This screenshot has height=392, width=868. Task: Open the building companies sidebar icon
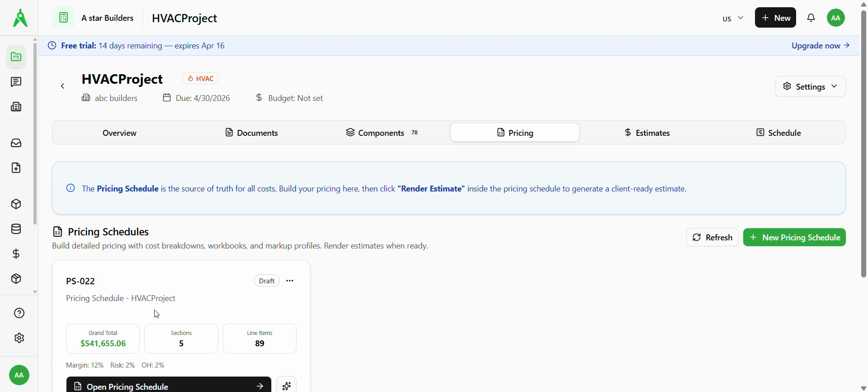pyautogui.click(x=16, y=107)
